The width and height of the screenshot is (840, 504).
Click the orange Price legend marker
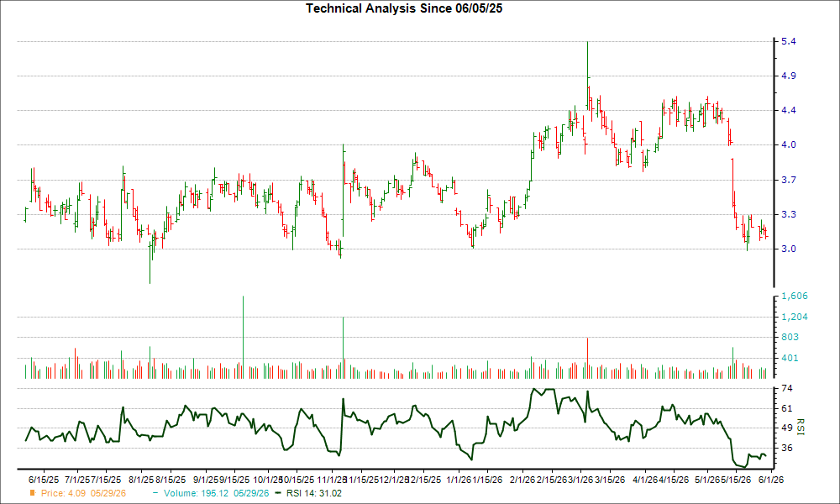tap(33, 493)
